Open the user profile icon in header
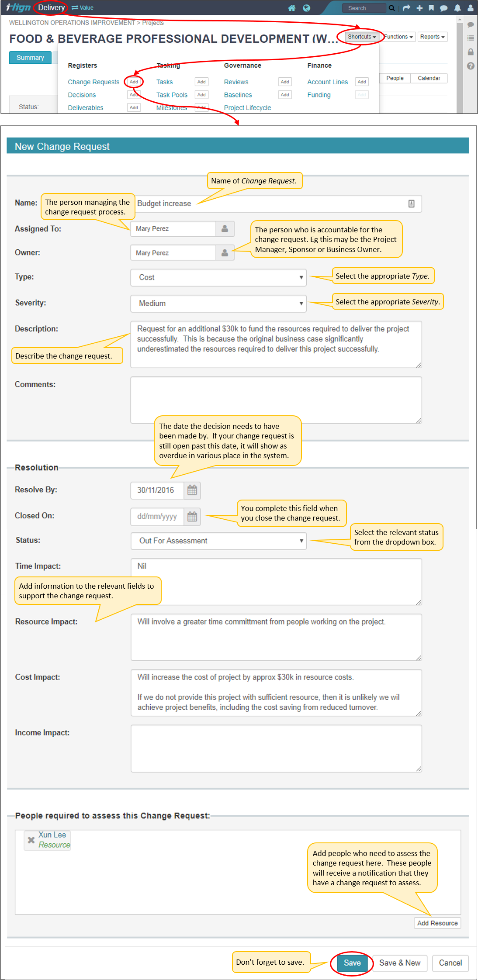Viewport: 478px width, 980px height. click(471, 8)
